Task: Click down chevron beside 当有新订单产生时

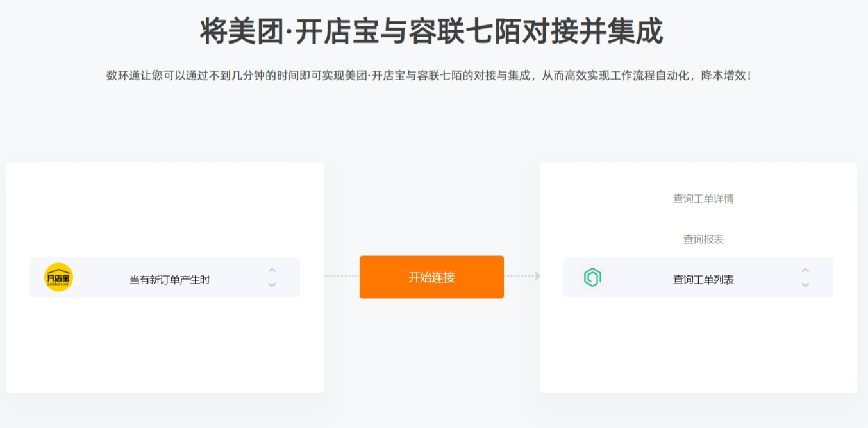Action: tap(272, 284)
